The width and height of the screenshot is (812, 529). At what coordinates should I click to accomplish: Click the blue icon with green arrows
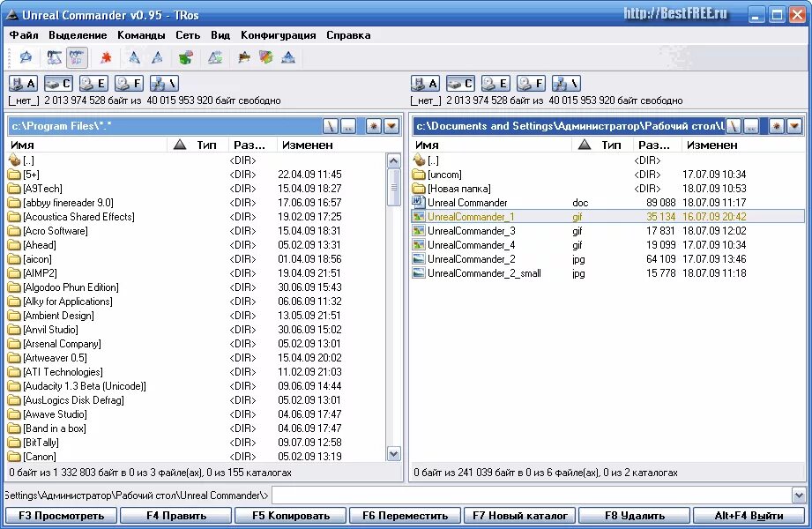coord(215,57)
